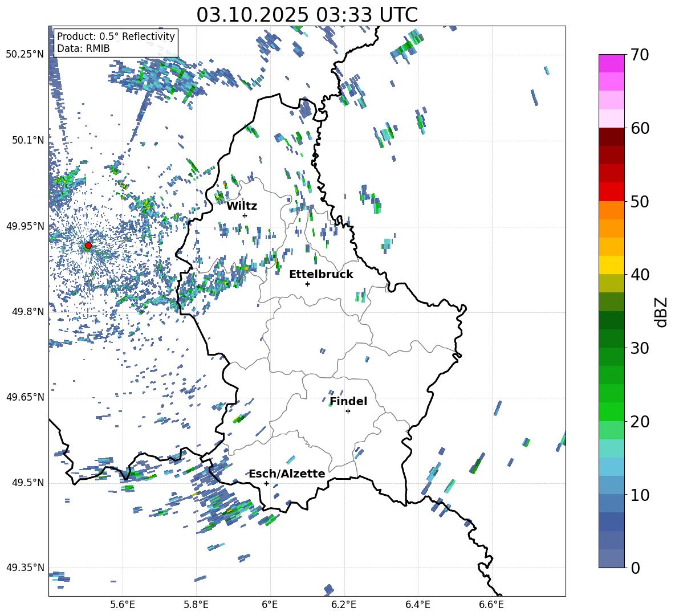Click the 03.10.2025 03:33 UTC title
This screenshot has width=675, height=616.
point(307,15)
